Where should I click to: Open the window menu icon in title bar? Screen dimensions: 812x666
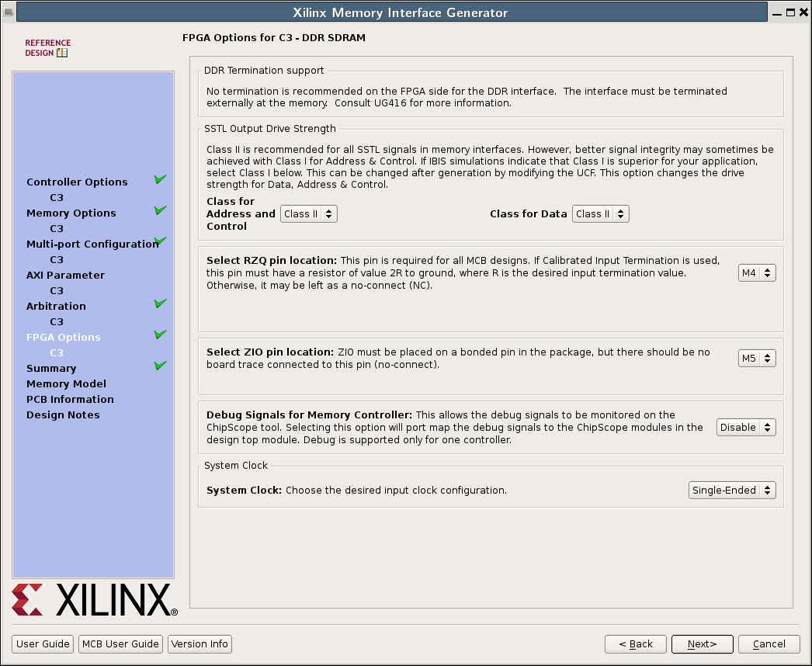pyautogui.click(x=9, y=12)
